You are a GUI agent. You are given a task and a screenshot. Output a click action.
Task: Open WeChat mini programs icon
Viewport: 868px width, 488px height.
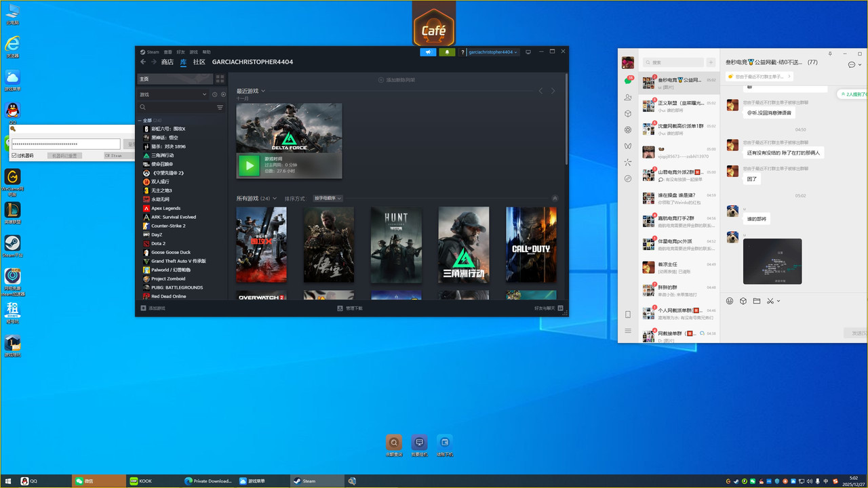628,179
